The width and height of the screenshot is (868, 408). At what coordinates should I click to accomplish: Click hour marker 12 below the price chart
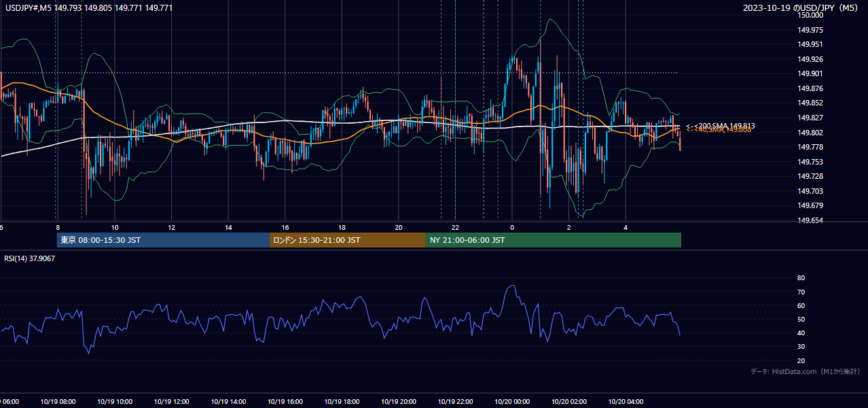pyautogui.click(x=171, y=227)
